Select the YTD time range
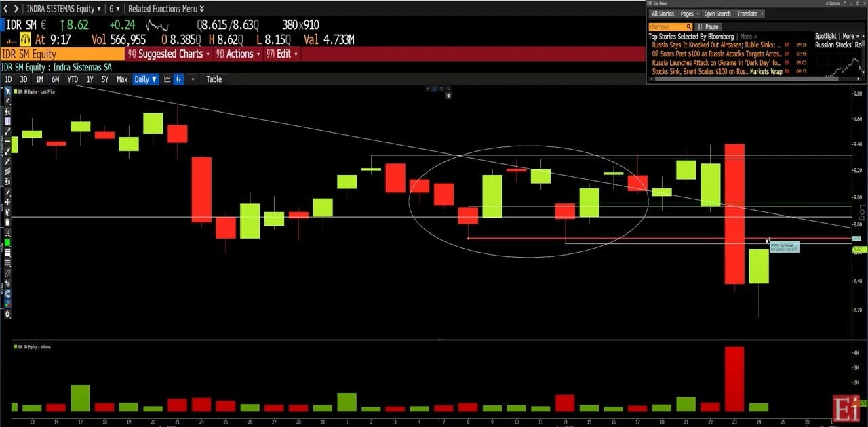 tap(73, 79)
